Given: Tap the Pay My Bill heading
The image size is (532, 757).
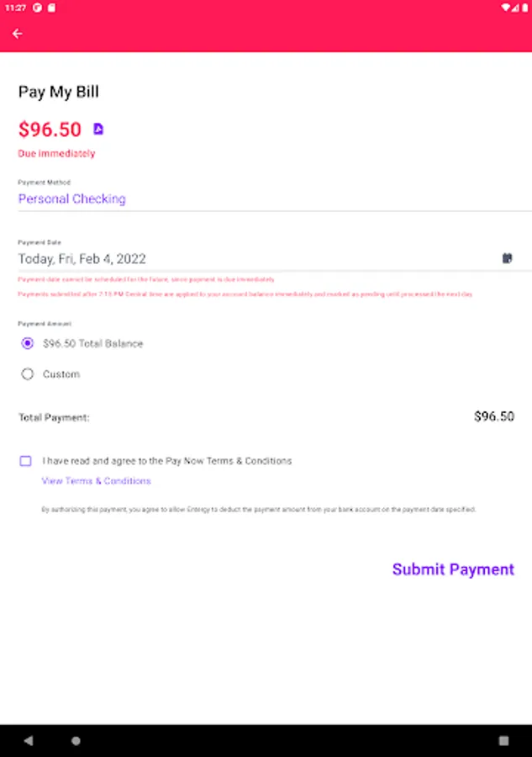Looking at the screenshot, I should tap(59, 92).
